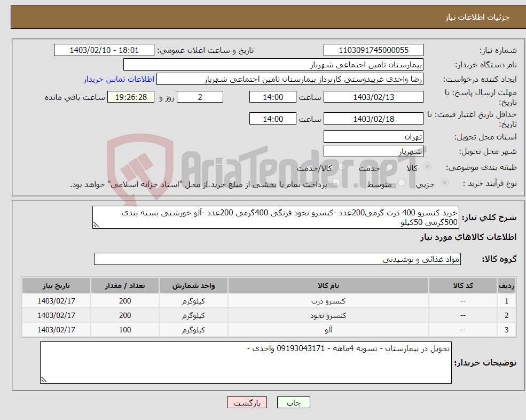526x420 pixels.
Task: Select the جزیی purchase type radio
Action: pos(444,183)
